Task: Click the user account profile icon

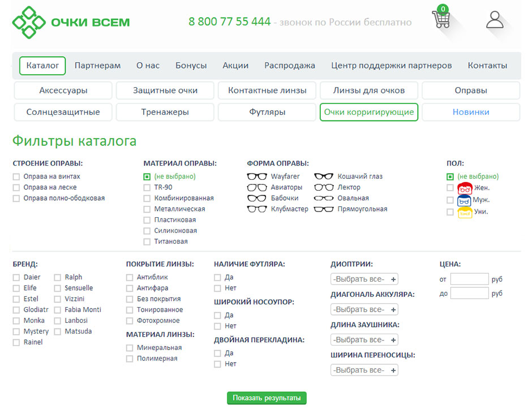Action: pos(495,19)
